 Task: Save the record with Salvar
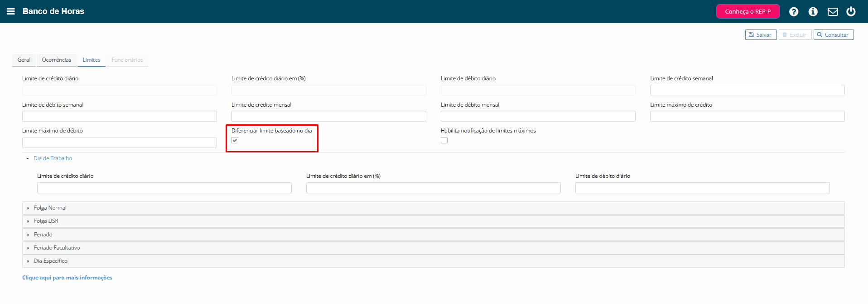761,35
